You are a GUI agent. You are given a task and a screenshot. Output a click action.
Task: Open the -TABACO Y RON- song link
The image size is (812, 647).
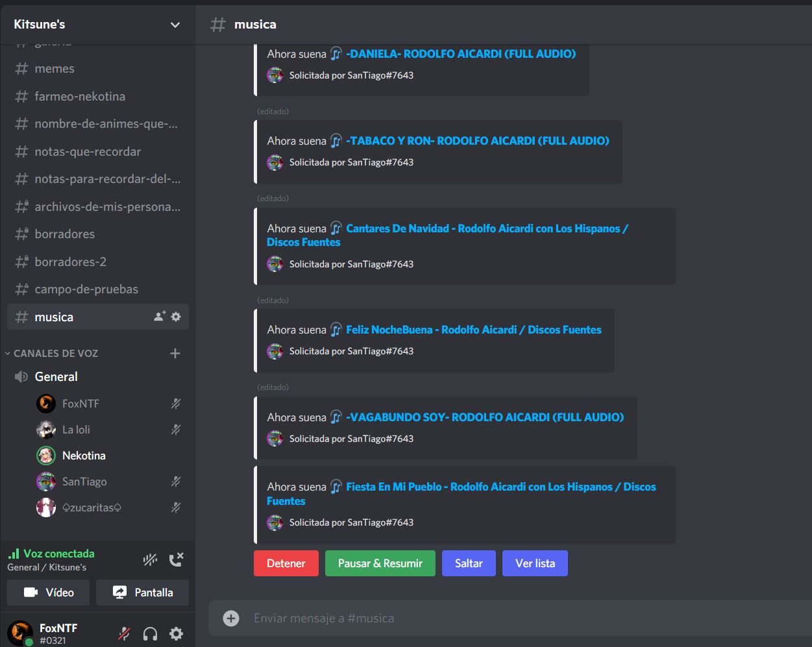point(478,141)
